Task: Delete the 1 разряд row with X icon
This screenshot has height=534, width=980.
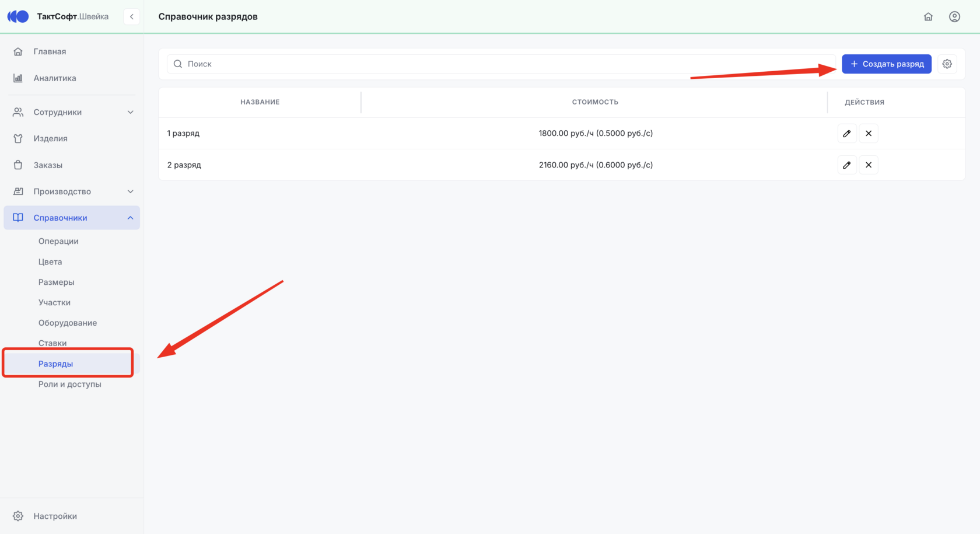Action: pos(869,134)
